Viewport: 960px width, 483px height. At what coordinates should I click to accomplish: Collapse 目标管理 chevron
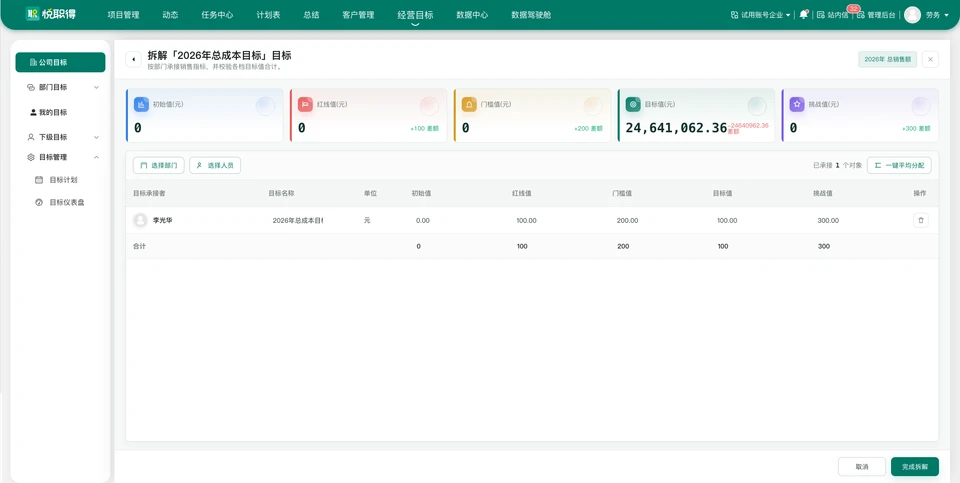pyautogui.click(x=96, y=157)
